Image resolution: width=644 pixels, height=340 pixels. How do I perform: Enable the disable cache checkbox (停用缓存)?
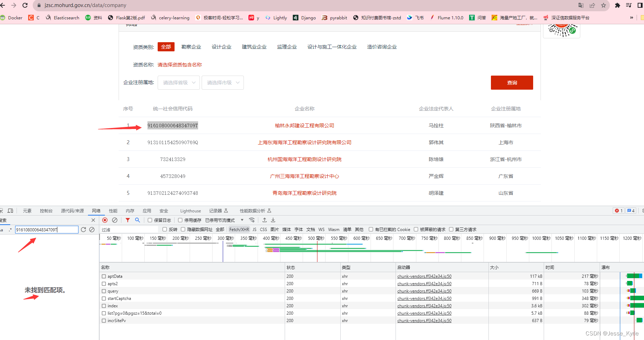point(180,220)
